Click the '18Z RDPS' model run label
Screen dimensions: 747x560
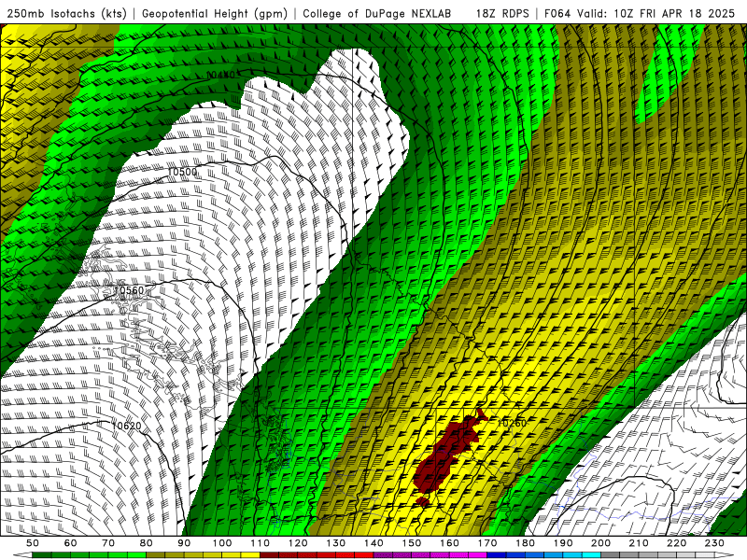coord(502,13)
